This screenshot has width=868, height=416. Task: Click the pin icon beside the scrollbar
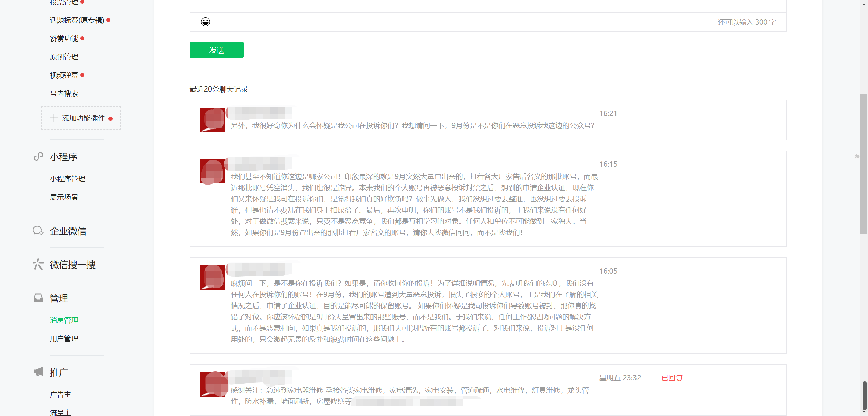tap(856, 156)
